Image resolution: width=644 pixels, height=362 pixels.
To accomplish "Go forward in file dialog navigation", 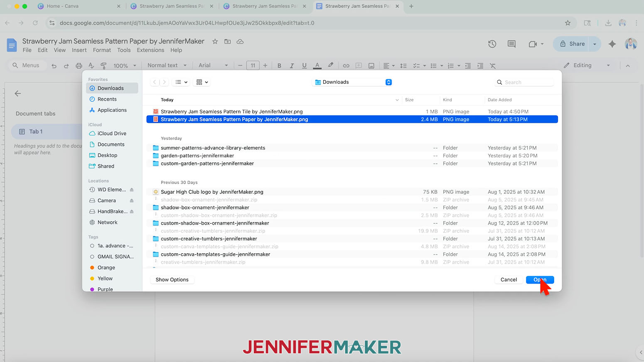I will point(164,82).
